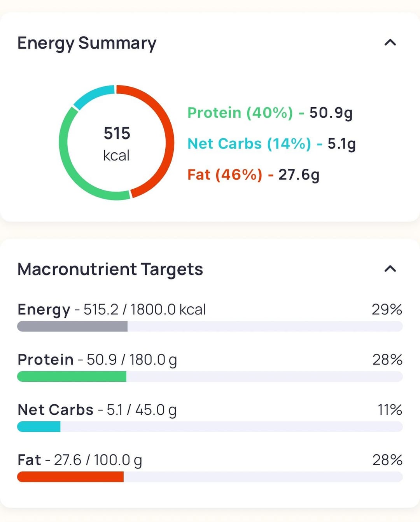Tap the green Protein progress bar
Image resolution: width=420 pixels, height=522 pixels.
pyautogui.click(x=72, y=376)
